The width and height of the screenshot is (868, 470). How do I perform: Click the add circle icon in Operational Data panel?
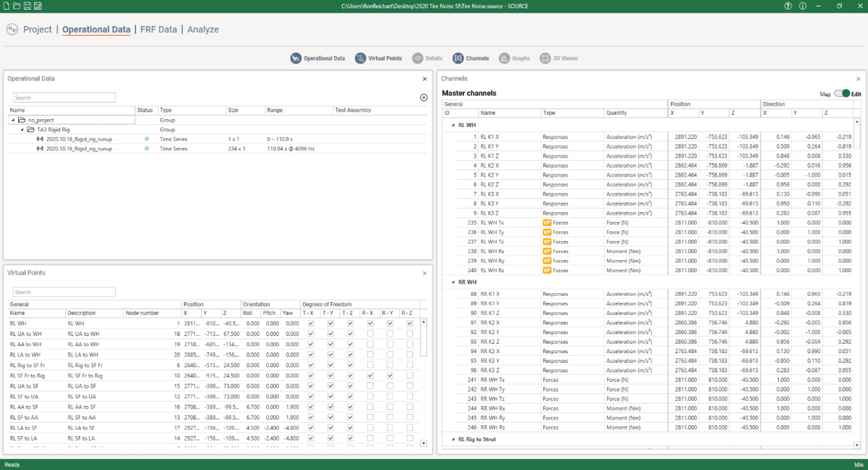424,97
